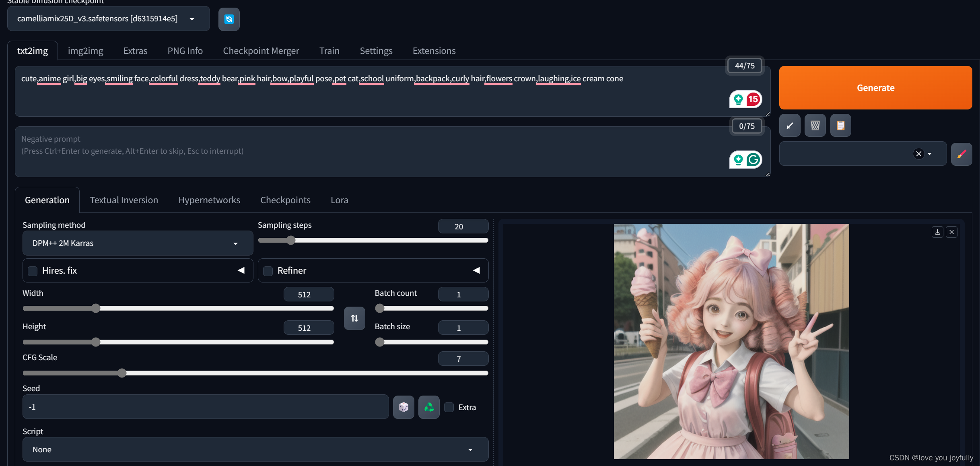The height and width of the screenshot is (466, 980).
Task: Click the paintbrush edit styles icon
Action: (x=961, y=154)
